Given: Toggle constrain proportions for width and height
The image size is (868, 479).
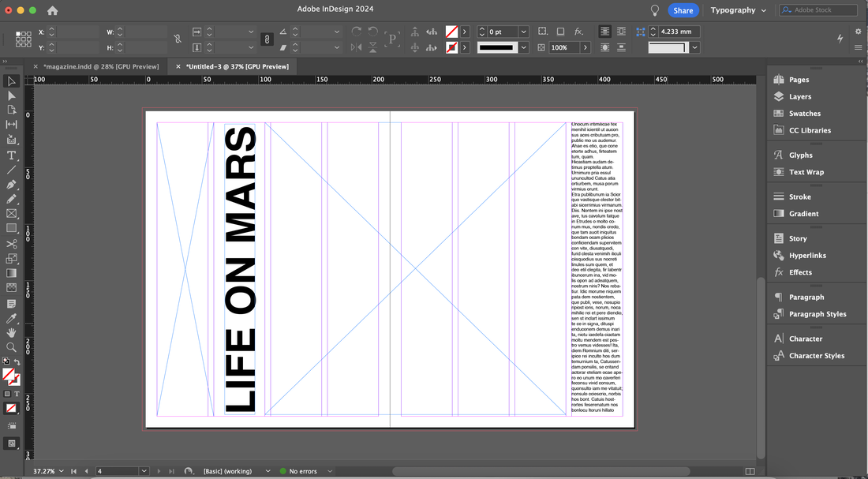Looking at the screenshot, I should click(177, 39).
